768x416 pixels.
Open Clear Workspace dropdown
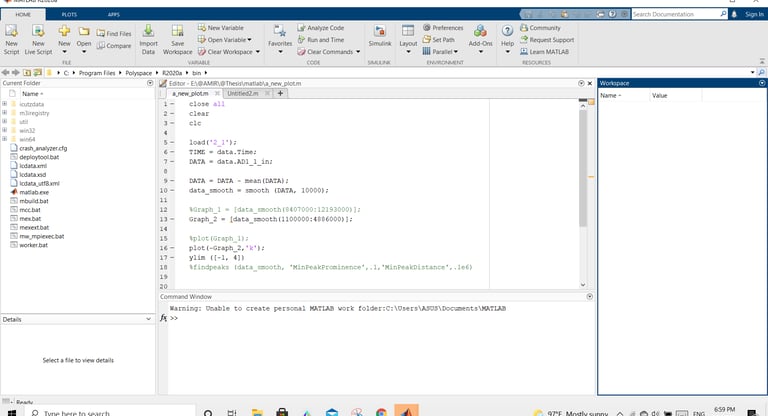tap(258, 52)
